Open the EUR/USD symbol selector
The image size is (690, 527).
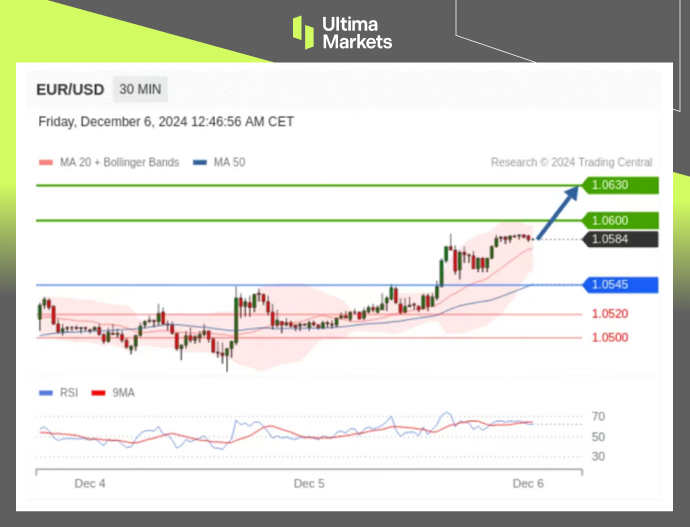coord(68,89)
